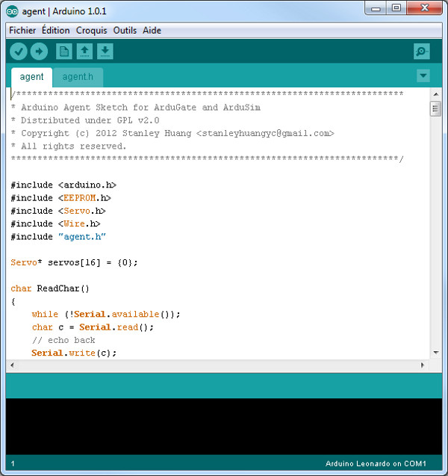Close the Arduino window
The image size is (448, 476).
[424, 8]
